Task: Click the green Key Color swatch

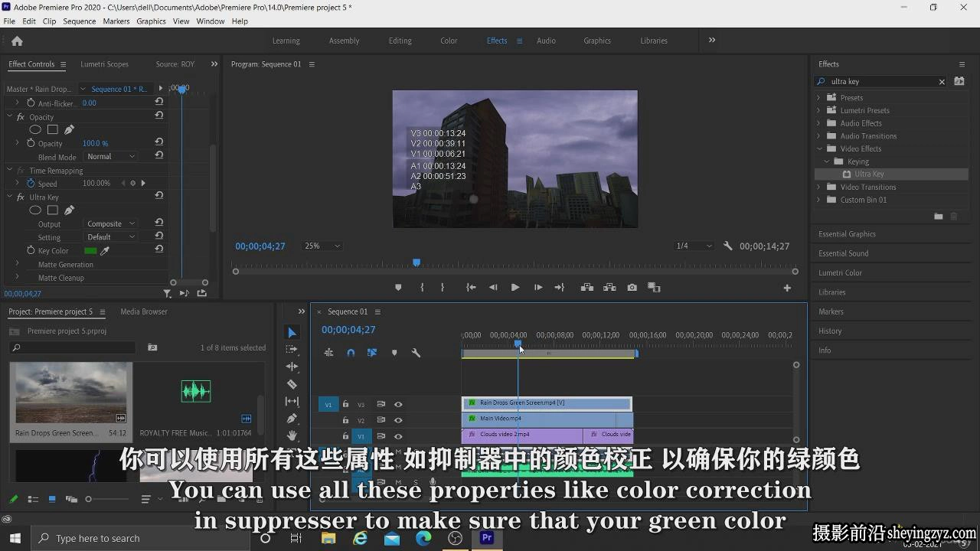Action: (90, 250)
